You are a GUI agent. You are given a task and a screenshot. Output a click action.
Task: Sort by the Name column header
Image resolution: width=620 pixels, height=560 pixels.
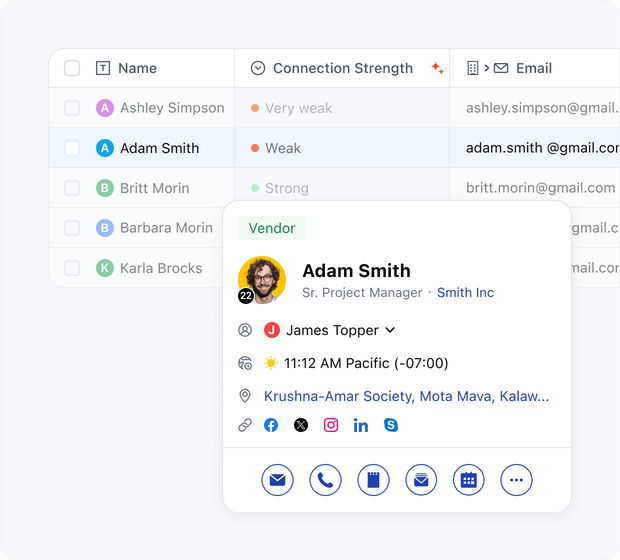137,68
